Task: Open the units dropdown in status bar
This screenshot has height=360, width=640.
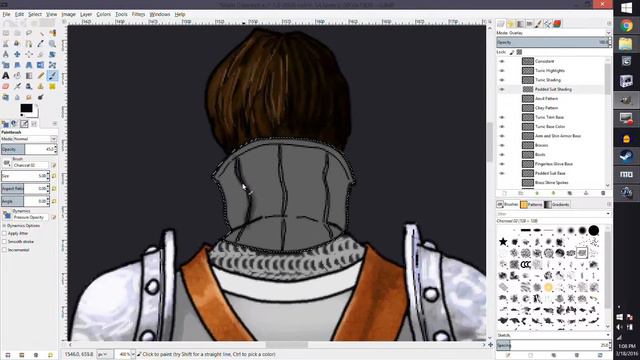Action: 105,354
